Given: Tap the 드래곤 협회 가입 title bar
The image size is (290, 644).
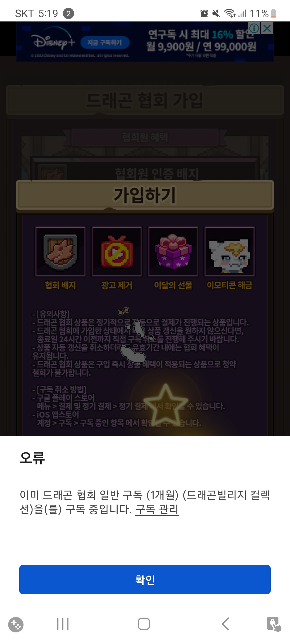Looking at the screenshot, I should coord(145,100).
